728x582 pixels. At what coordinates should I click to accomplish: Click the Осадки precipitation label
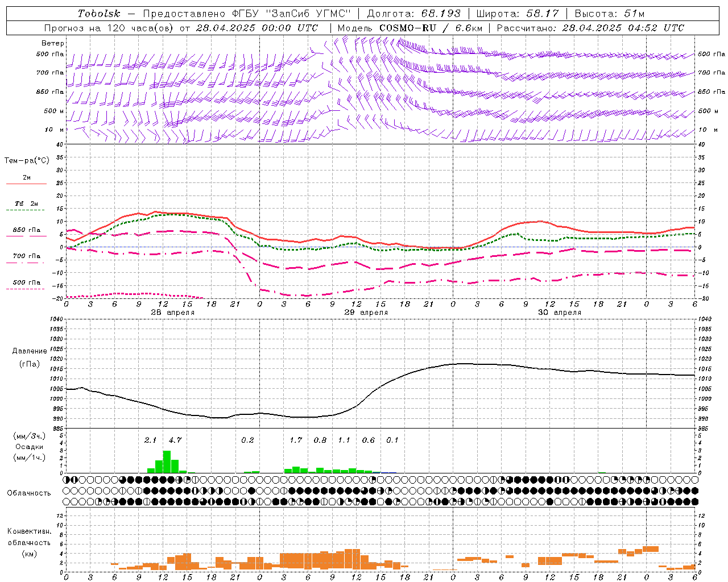coord(29,447)
